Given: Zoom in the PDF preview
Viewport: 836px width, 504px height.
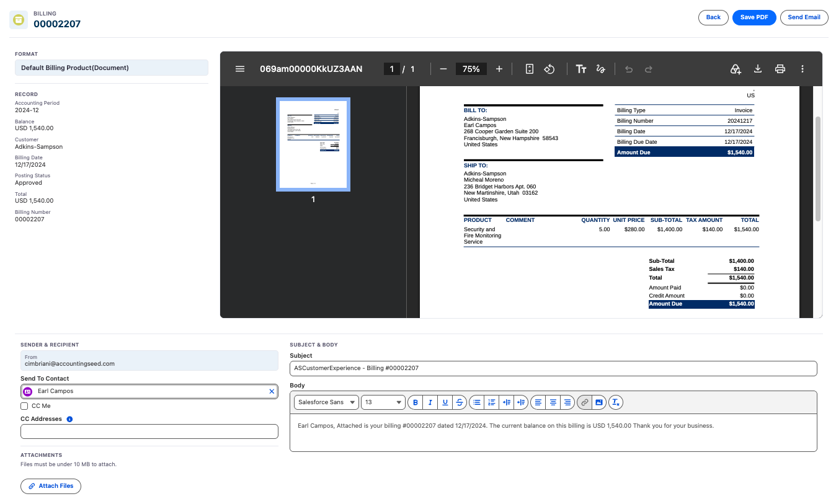Looking at the screenshot, I should click(499, 69).
